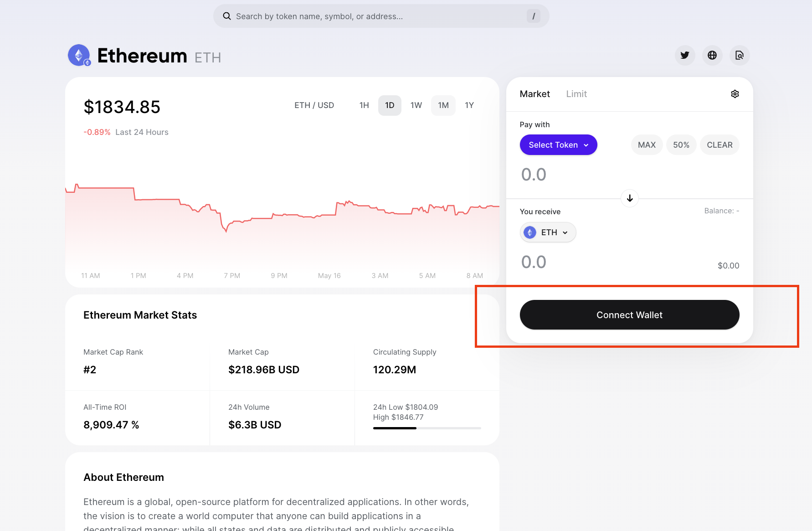Viewport: 812px width, 531px height.
Task: Select the 1W chart range
Action: click(x=416, y=105)
